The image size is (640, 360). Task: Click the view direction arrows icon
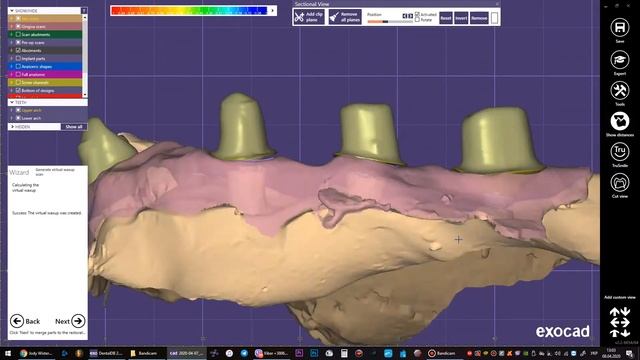click(x=620, y=322)
